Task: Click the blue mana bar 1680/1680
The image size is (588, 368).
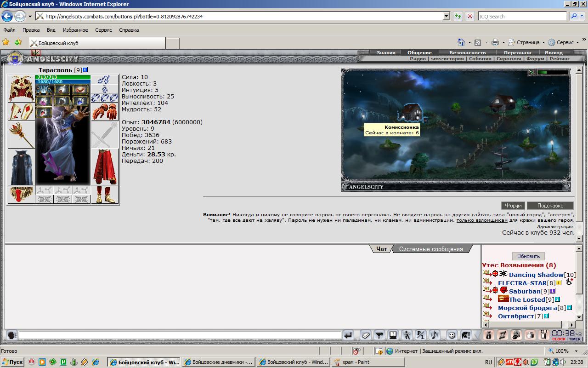Action: point(63,81)
